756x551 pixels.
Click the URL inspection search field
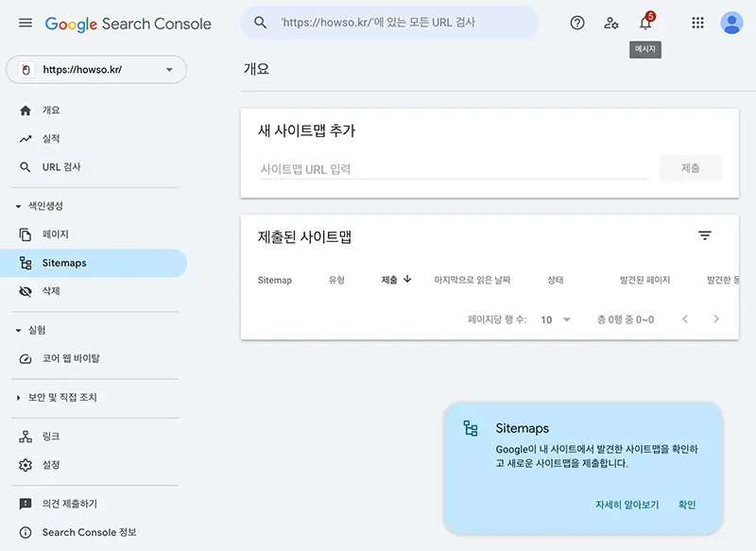point(389,22)
